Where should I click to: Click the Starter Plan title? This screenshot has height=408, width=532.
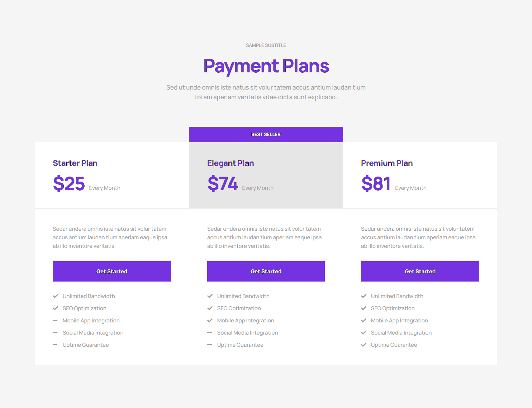tap(75, 163)
